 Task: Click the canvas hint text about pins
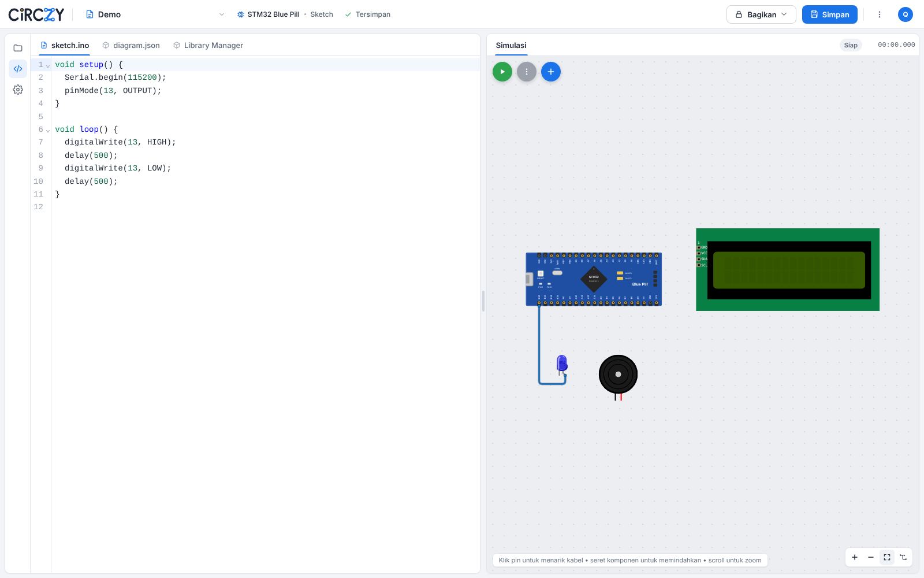tap(630, 560)
